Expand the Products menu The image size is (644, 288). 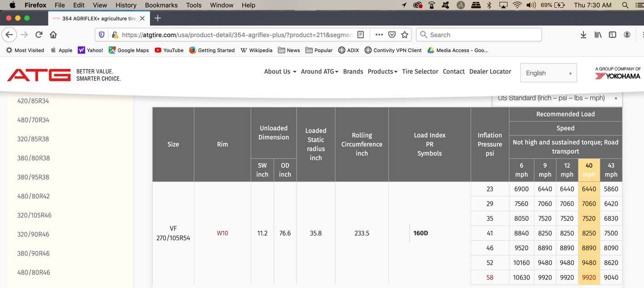(382, 72)
